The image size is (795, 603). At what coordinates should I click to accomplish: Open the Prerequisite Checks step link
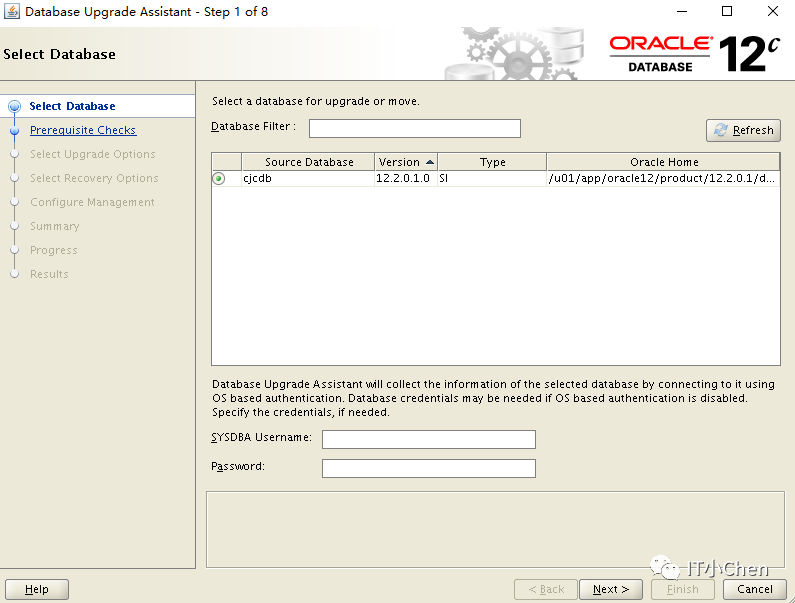pos(83,130)
